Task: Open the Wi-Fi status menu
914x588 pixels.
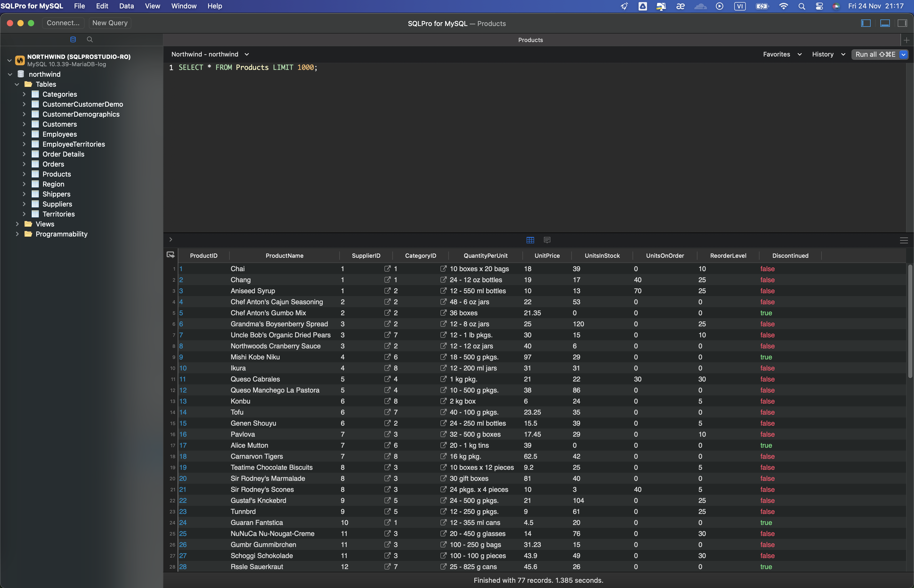Action: click(x=783, y=6)
